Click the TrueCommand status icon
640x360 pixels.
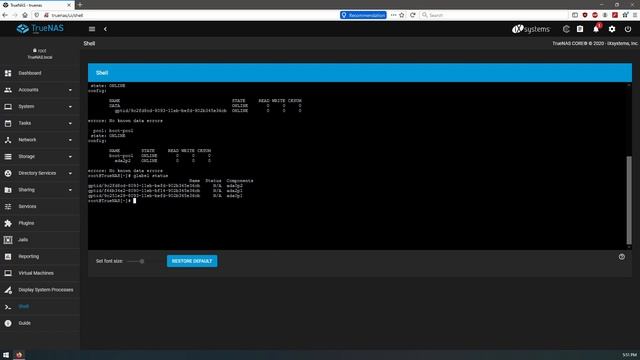(566, 29)
